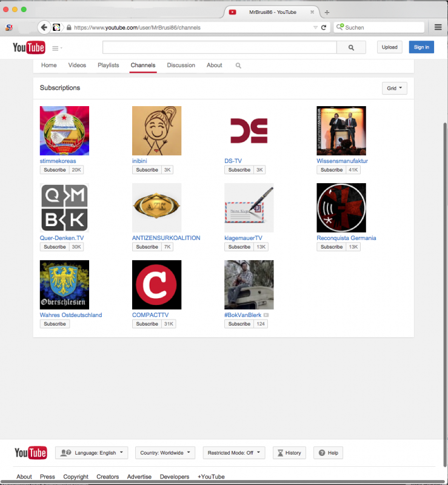Subscribe to the stimmekoreas channel

[x=55, y=170]
